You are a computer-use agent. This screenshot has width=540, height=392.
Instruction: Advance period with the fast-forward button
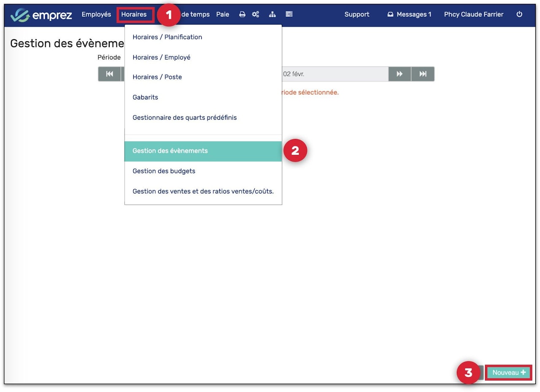pyautogui.click(x=400, y=74)
